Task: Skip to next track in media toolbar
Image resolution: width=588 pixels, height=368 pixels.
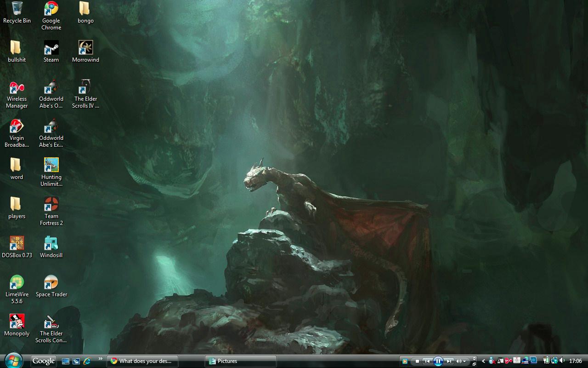Action: 449,361
